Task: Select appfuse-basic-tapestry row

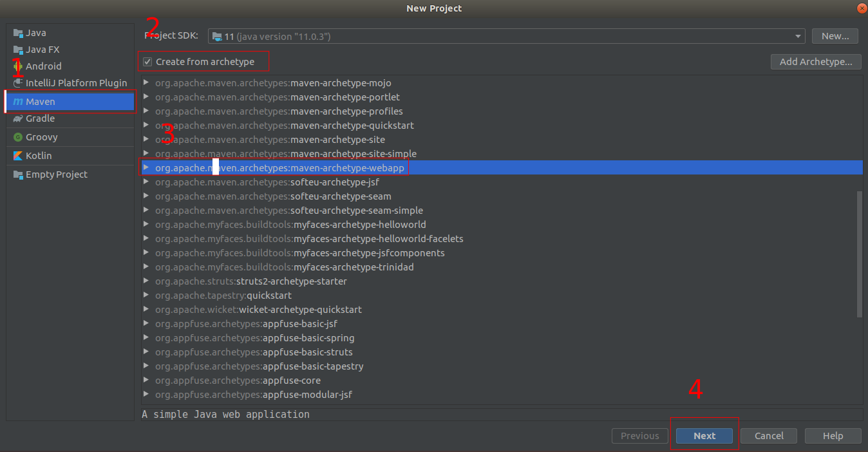Action: [x=502, y=366]
